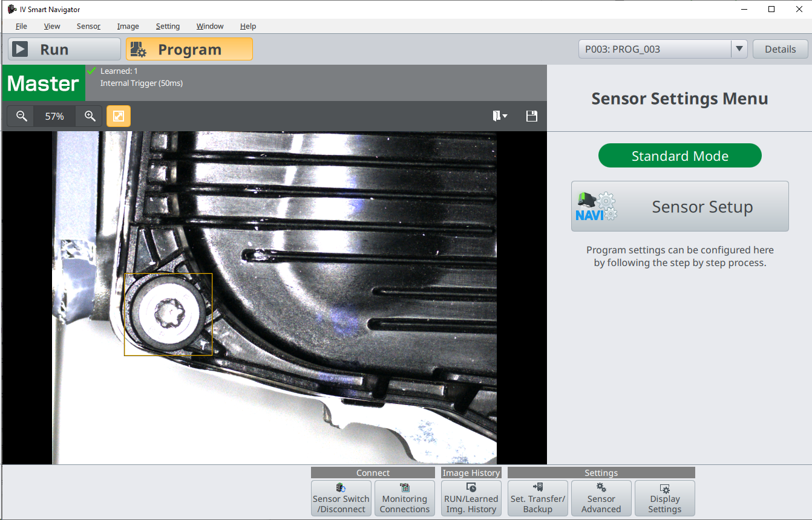Open Display Settings
This screenshot has width=812, height=520.
pyautogui.click(x=665, y=498)
